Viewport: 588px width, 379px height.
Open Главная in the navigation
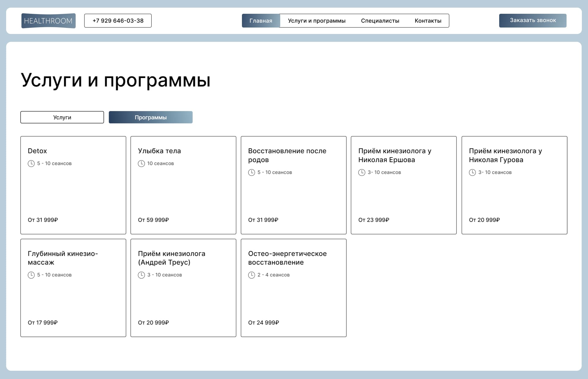tap(261, 21)
